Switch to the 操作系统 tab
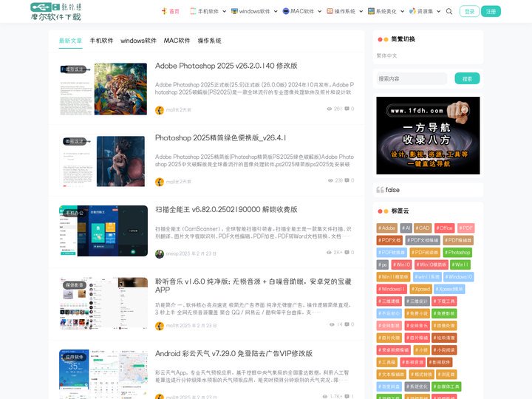 point(209,41)
